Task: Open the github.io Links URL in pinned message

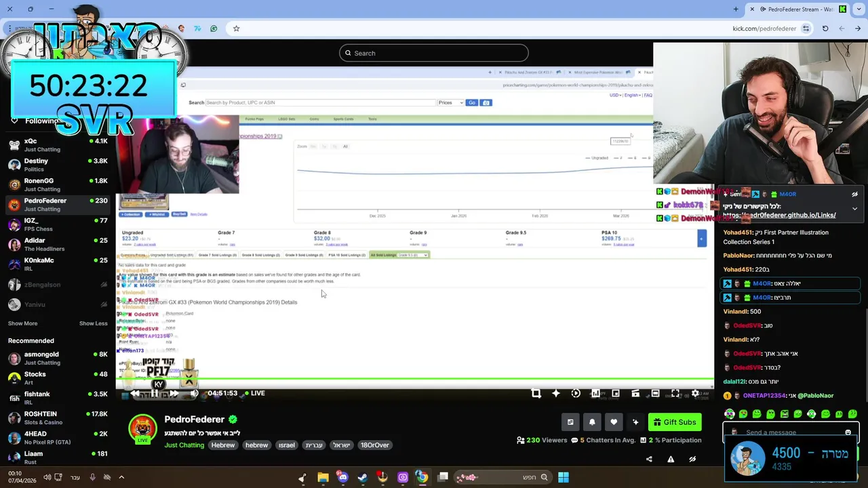Action: 779,216
